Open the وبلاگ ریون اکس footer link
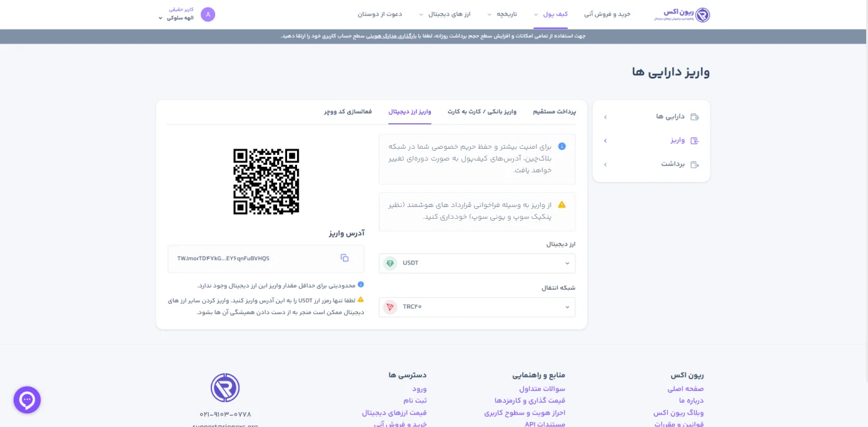 pos(678,413)
